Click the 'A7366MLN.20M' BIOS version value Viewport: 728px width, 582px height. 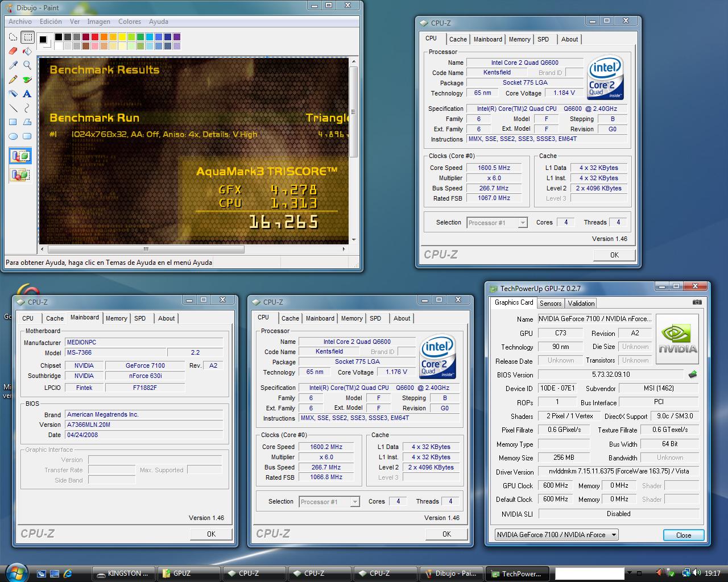tap(144, 425)
